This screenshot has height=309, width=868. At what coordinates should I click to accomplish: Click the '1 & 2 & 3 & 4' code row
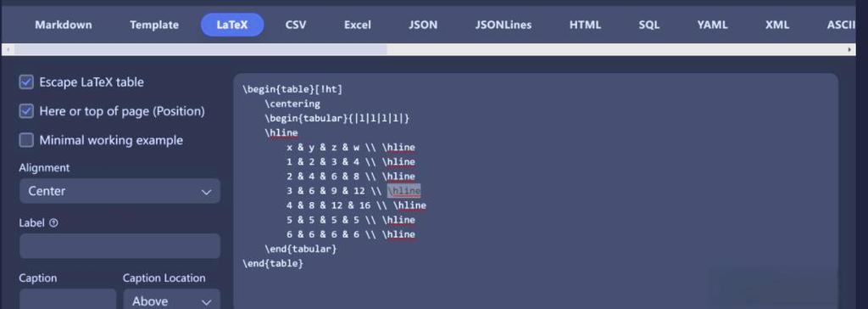coord(351,162)
